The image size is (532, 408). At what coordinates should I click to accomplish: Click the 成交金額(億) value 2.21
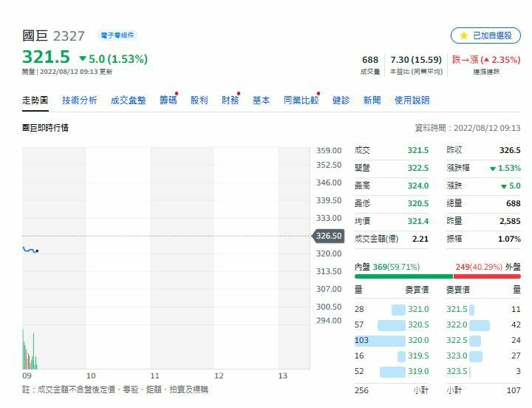coord(420,239)
